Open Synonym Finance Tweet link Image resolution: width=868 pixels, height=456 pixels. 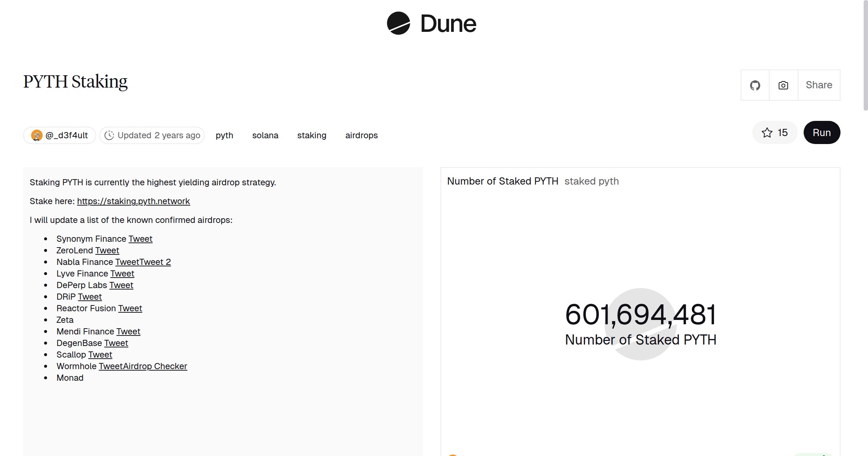(x=140, y=239)
